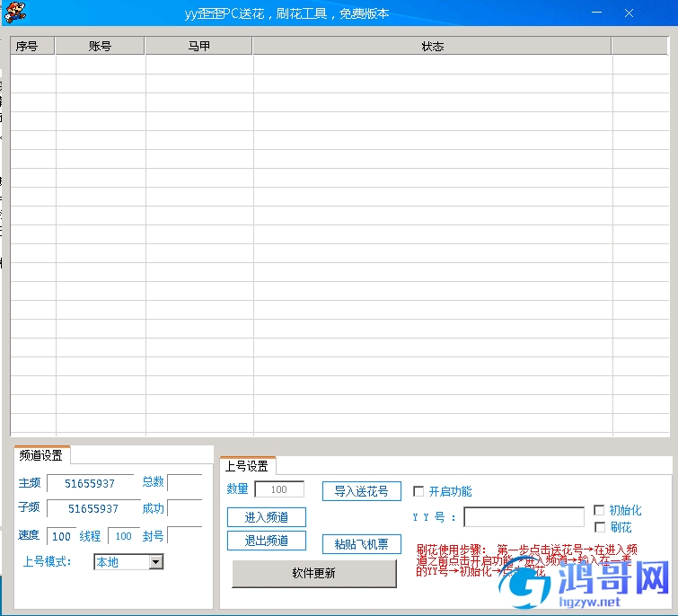
Task: Click the 刷花使用步骤 instruction text
Action: 526,560
